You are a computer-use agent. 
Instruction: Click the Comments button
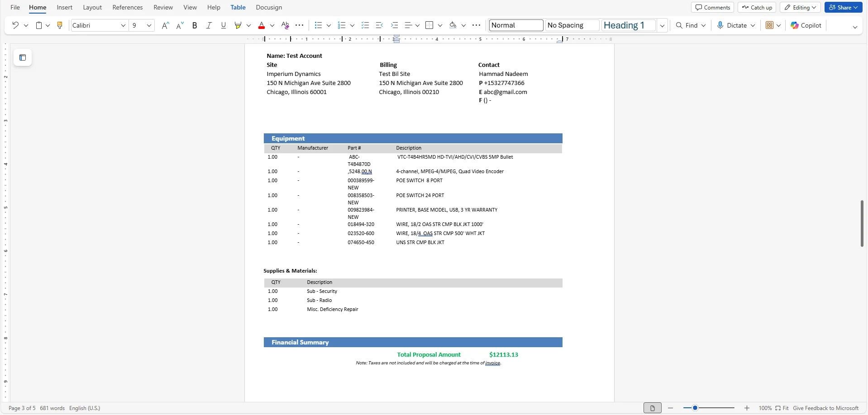click(x=712, y=7)
